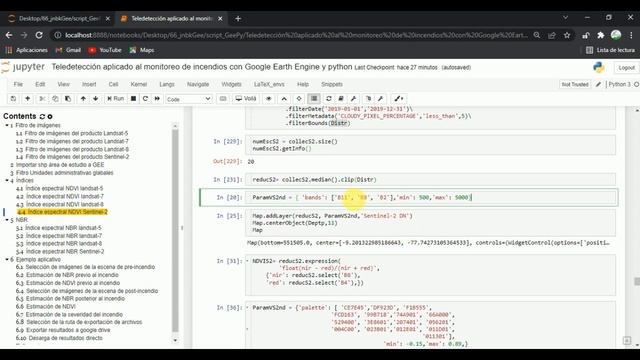640x360 pixels.
Task: Click the book toolbar icon
Action: pyautogui.click(x=341, y=99)
